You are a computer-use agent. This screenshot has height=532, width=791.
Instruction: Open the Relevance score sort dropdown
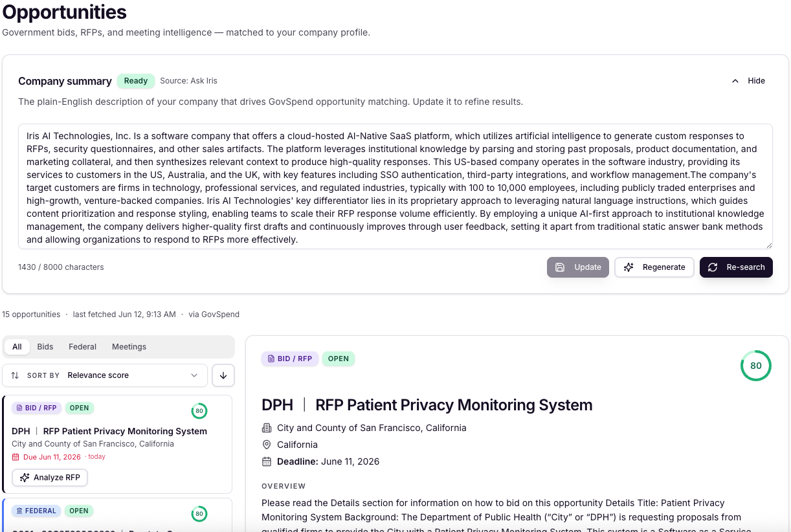105,375
